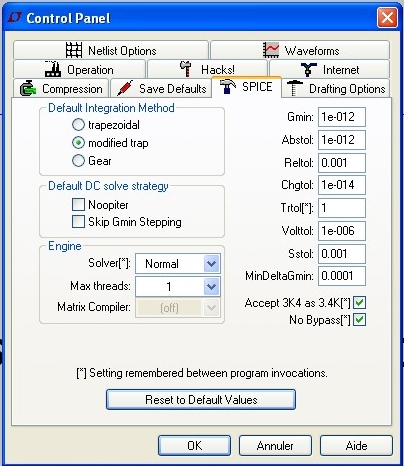Open the Solver dropdown arrow
The width and height of the screenshot is (404, 466).
pos(211,264)
